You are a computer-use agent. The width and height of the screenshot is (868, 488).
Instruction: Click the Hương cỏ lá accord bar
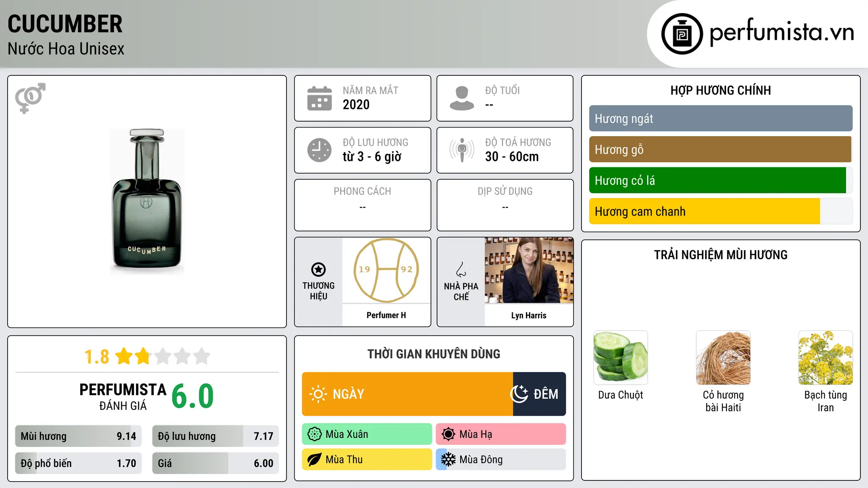pyautogui.click(x=721, y=180)
